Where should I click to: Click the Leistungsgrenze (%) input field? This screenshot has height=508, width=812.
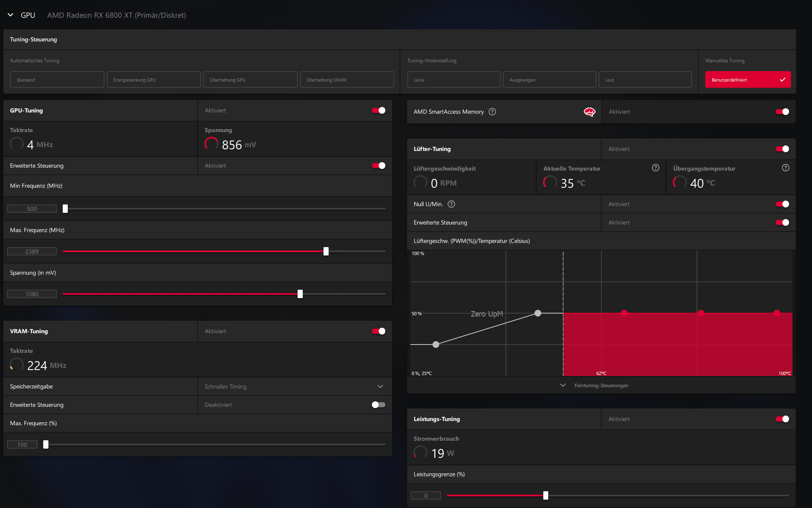426,495
